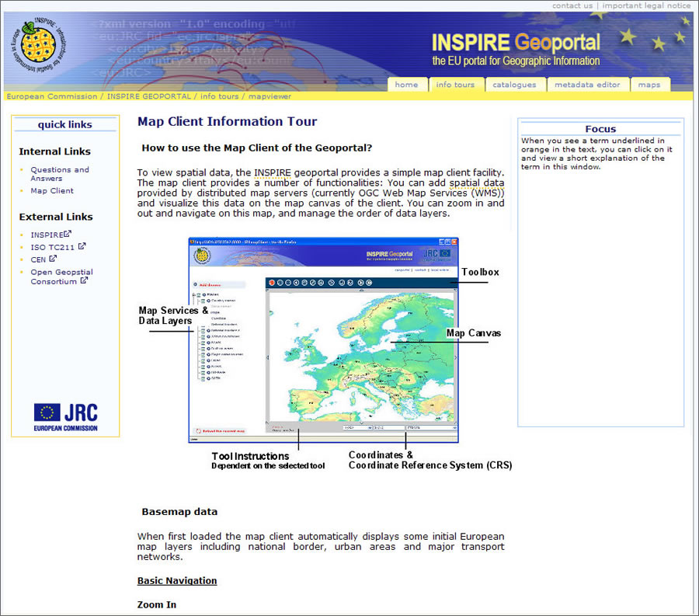Click external-link icon beside ISO TC211
This screenshot has width=699, height=616.
[82, 246]
